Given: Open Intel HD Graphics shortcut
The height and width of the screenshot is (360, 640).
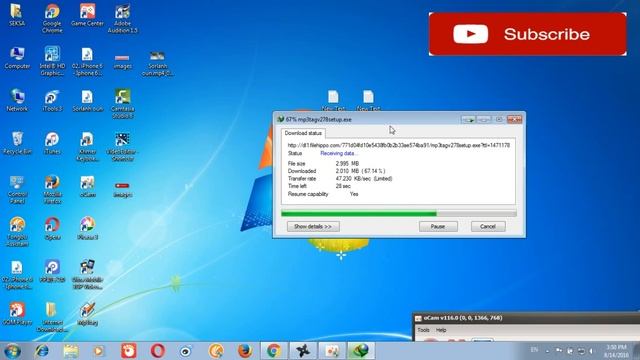Looking at the screenshot, I should [x=52, y=61].
